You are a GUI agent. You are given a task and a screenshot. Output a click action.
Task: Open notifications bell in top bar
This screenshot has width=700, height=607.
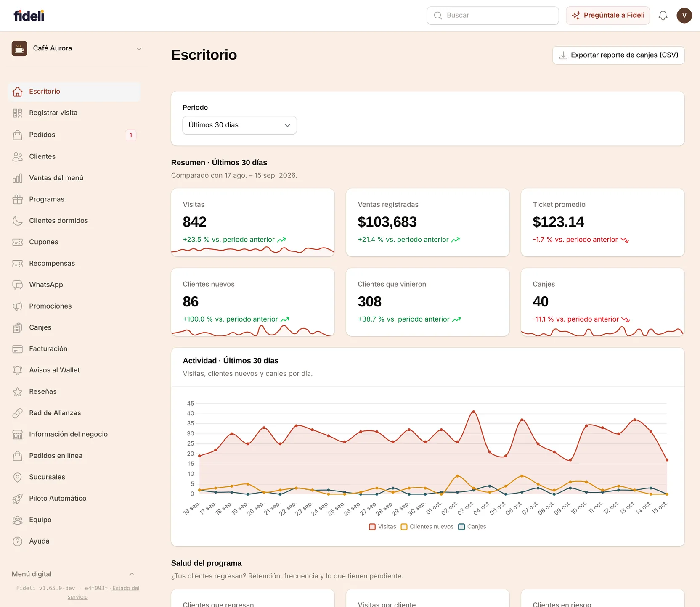[x=663, y=16]
